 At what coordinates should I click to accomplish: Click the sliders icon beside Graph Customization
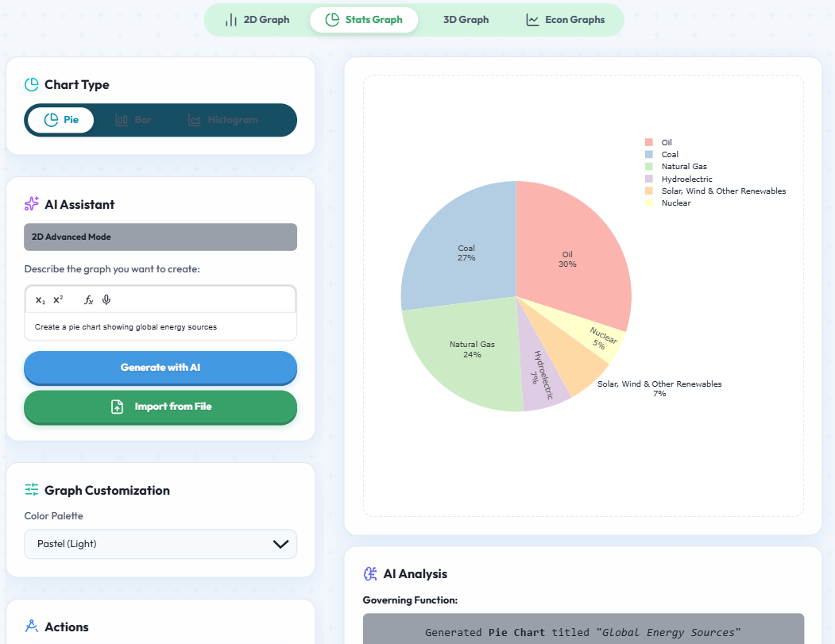pyautogui.click(x=30, y=490)
